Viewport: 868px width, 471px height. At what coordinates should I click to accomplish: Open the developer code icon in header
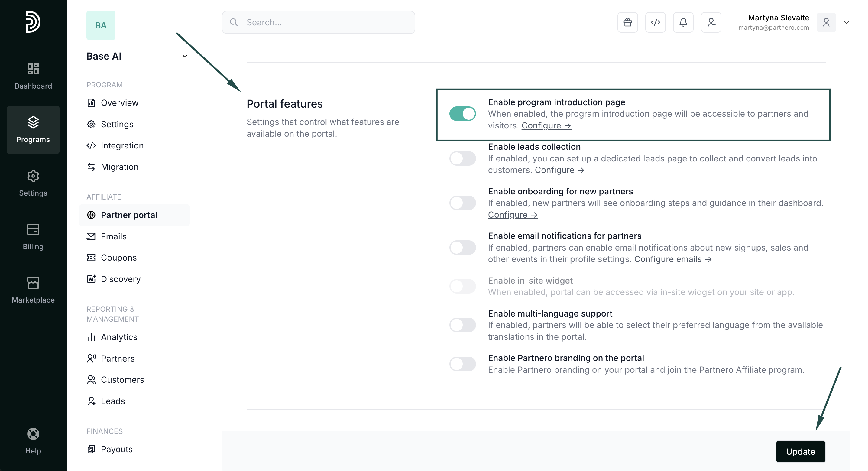pos(655,22)
